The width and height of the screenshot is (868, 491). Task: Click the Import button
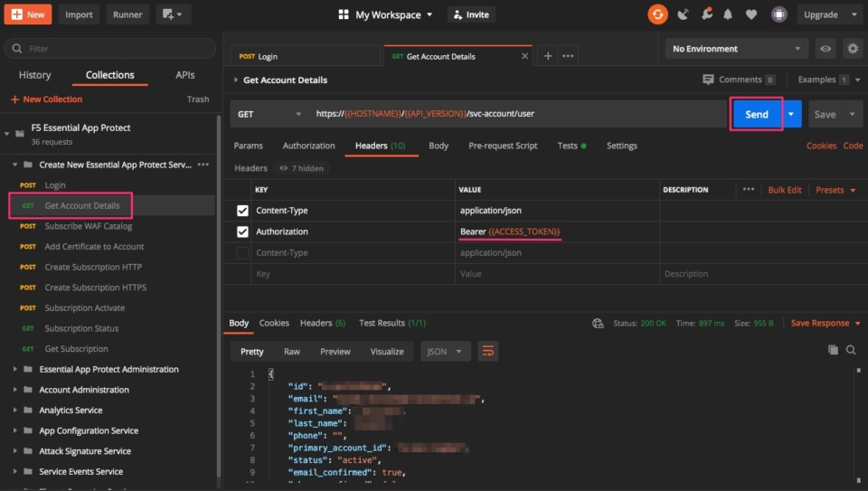pyautogui.click(x=79, y=14)
